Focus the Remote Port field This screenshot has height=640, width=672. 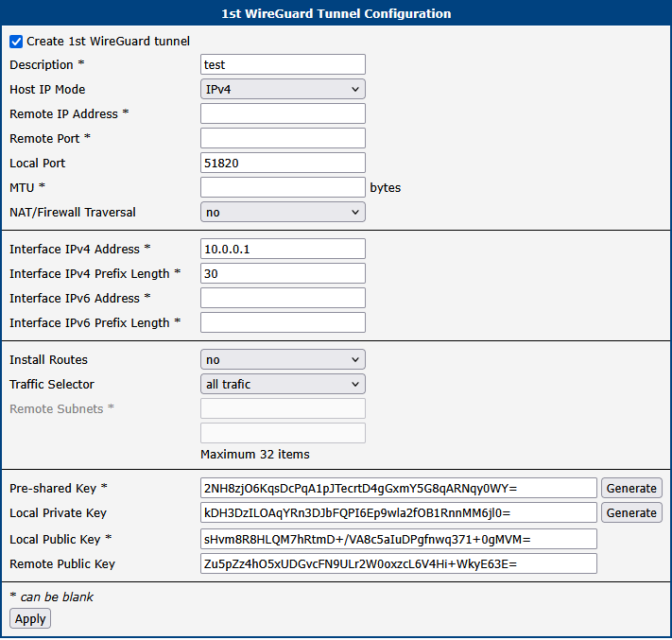click(283, 138)
